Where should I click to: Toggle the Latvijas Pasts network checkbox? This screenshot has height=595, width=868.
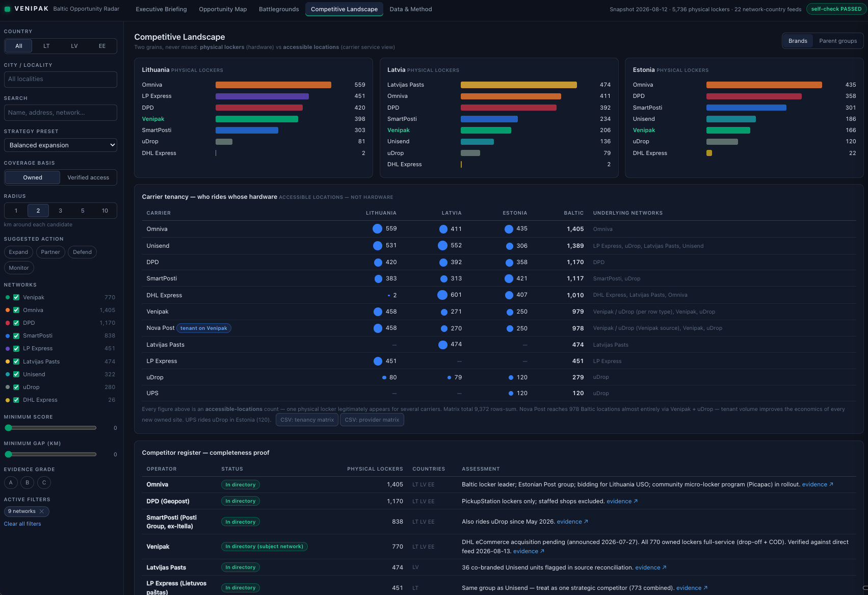pos(16,361)
